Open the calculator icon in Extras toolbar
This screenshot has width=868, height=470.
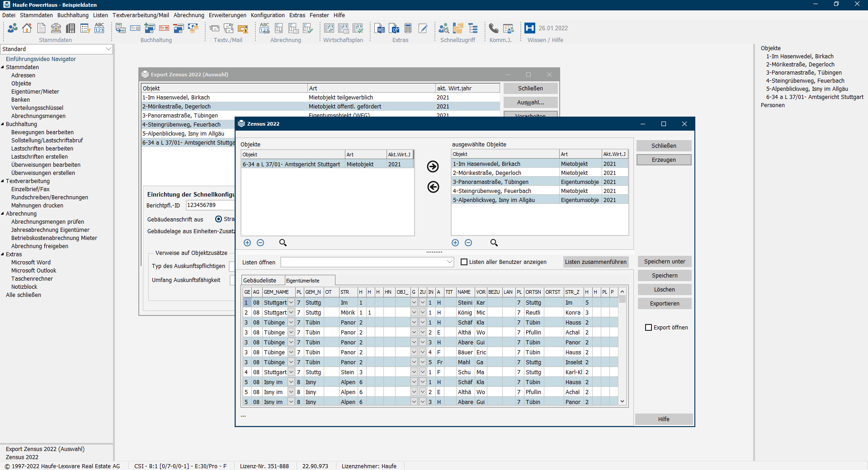pos(408,28)
